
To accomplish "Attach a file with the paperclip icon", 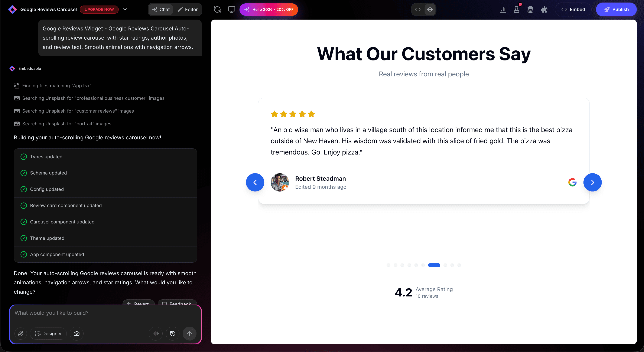I will [21, 333].
